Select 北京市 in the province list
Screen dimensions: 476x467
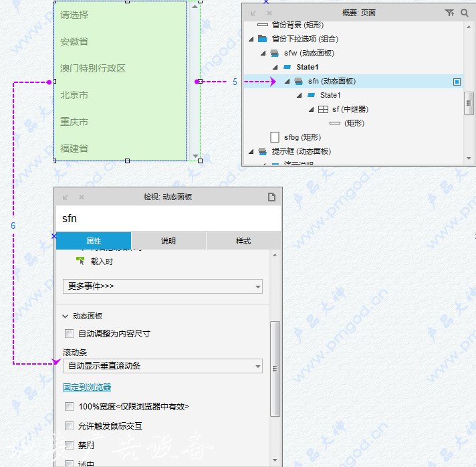tap(74, 95)
